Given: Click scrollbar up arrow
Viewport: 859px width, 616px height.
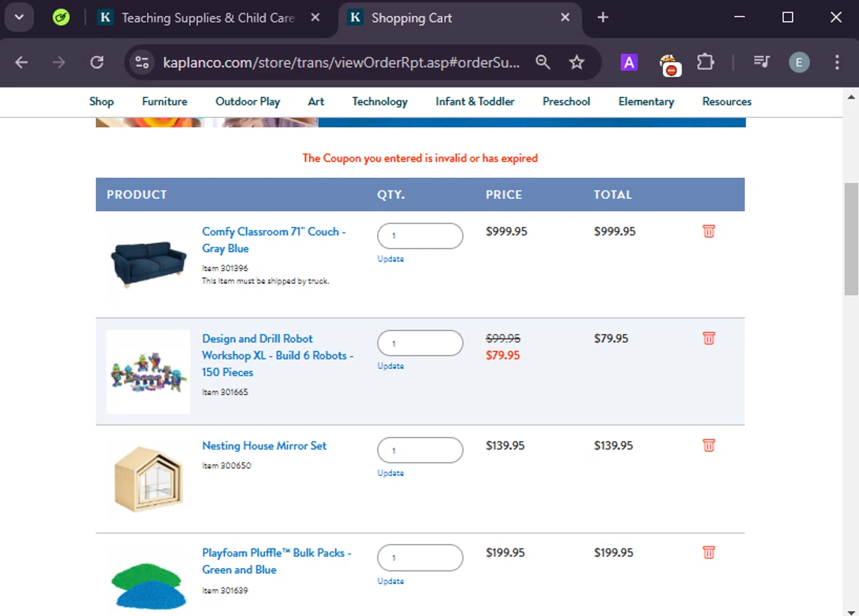Looking at the screenshot, I should [851, 97].
